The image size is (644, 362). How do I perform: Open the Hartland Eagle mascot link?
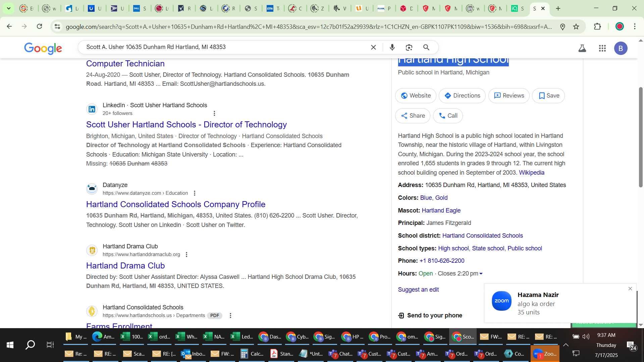coord(441,210)
